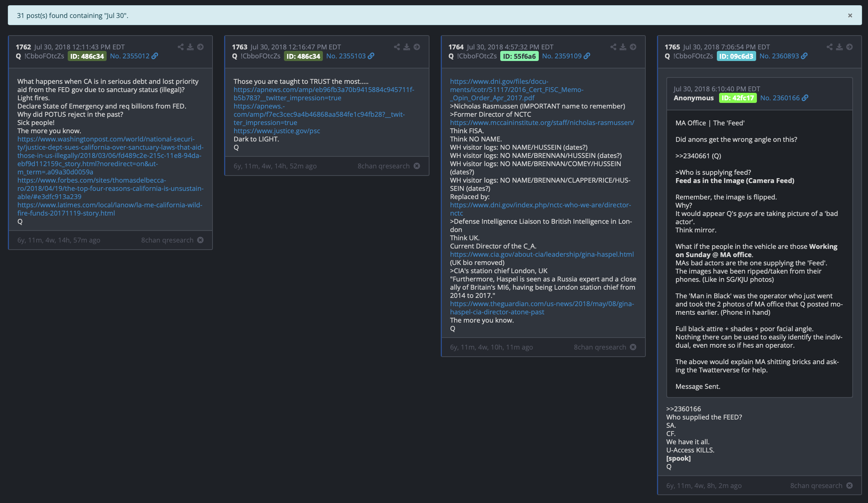
Task: Click link icon beside No. 2359109
Action: pos(587,56)
